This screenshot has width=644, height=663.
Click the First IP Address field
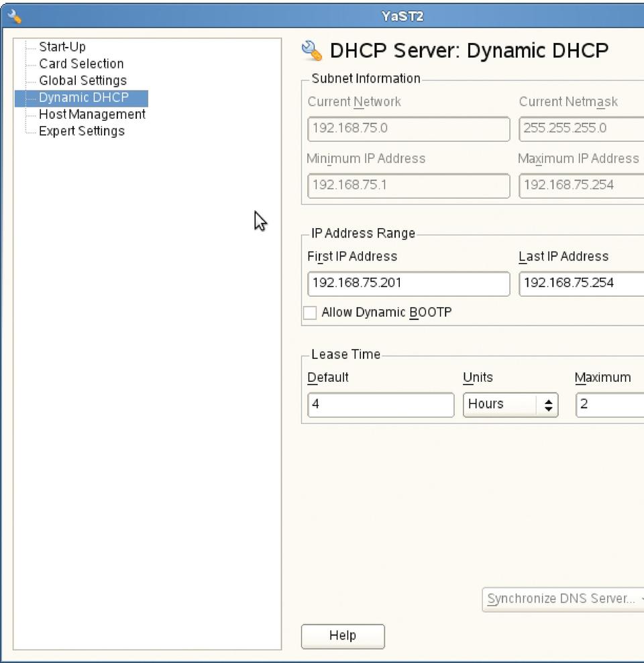click(408, 283)
